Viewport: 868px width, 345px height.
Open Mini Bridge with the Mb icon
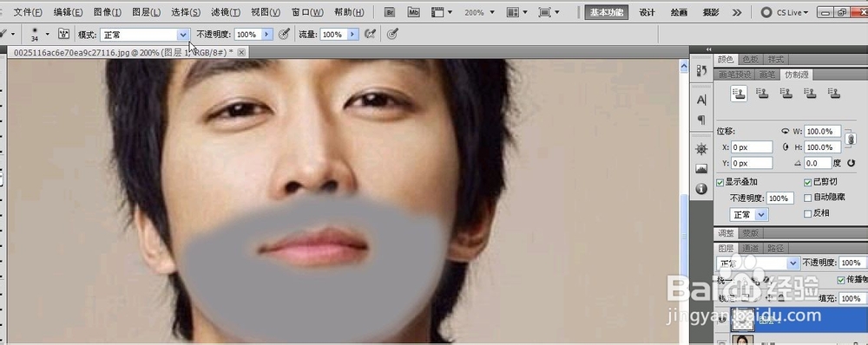pos(413,12)
